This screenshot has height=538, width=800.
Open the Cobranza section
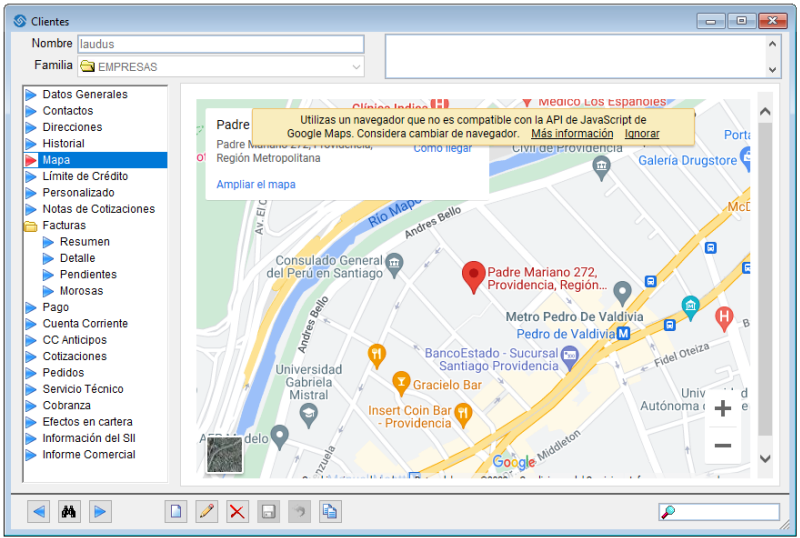pyautogui.click(x=66, y=405)
